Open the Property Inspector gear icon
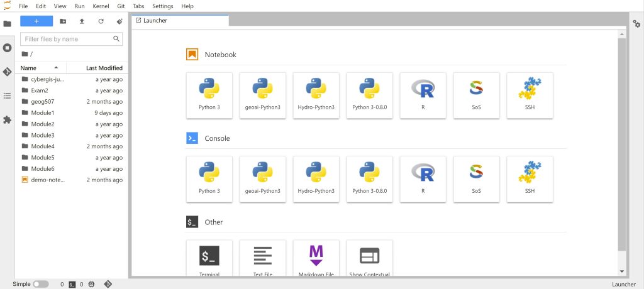This screenshot has height=289, width=644. coord(636,23)
